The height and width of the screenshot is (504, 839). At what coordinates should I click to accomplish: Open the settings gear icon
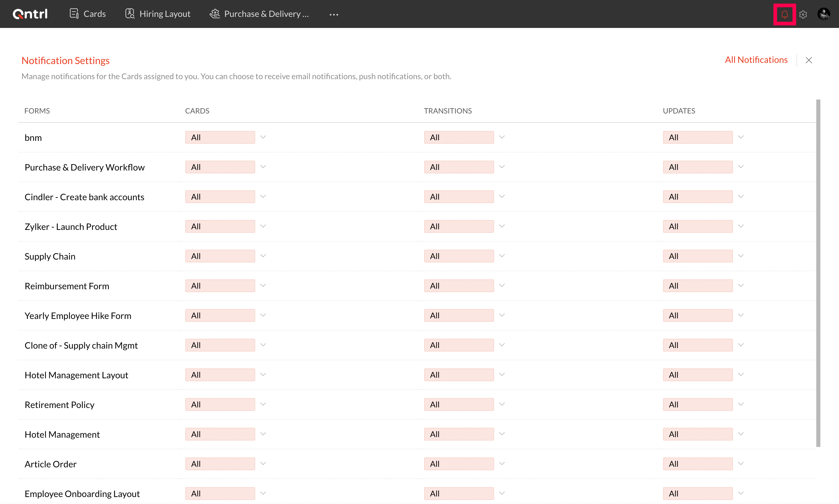point(803,14)
